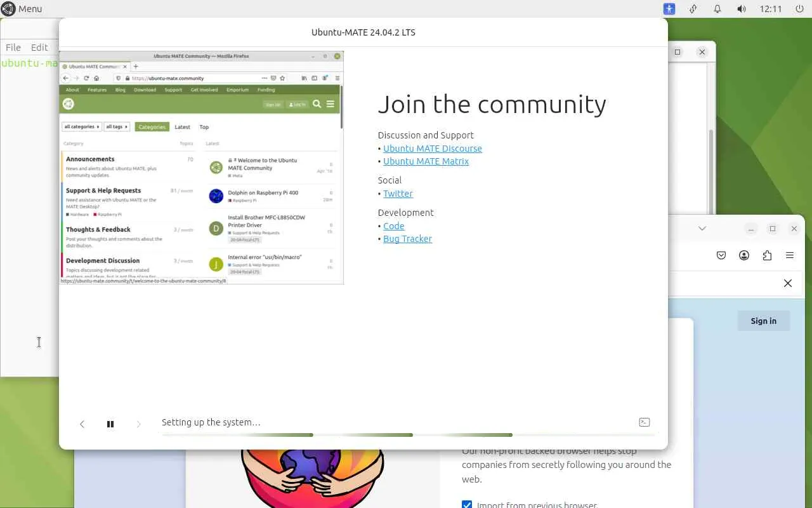
Task: Open the File menu in the terminal window
Action: (x=13, y=47)
